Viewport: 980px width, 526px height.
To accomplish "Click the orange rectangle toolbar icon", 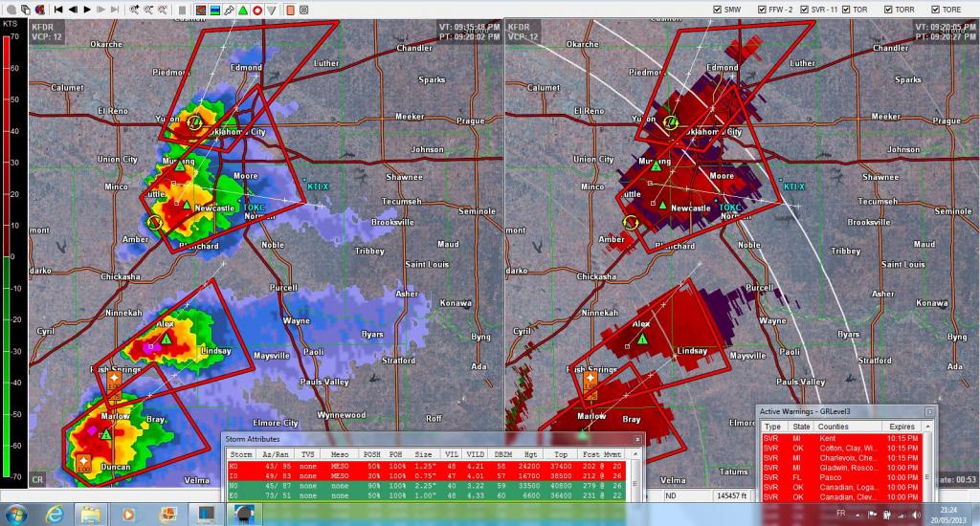I will click(290, 10).
